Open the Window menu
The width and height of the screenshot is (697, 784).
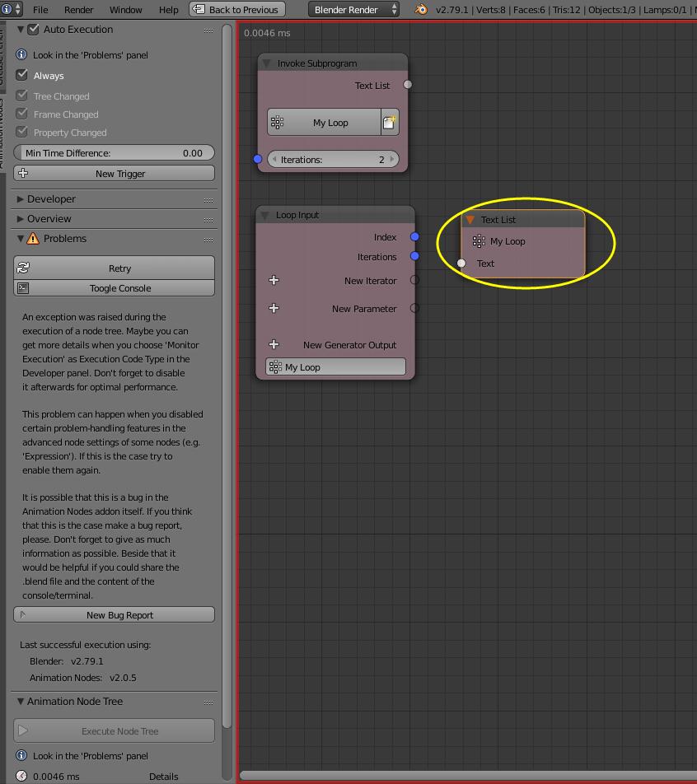[125, 10]
